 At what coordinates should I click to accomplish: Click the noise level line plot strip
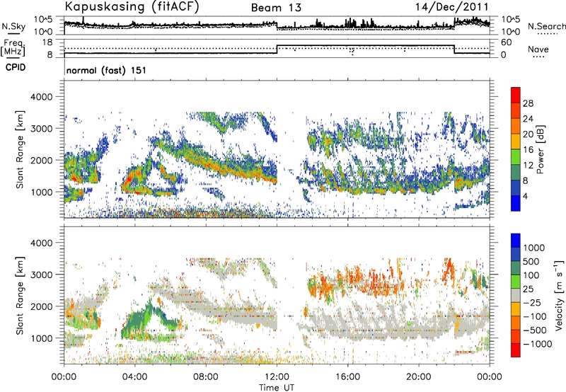pyautogui.click(x=277, y=25)
